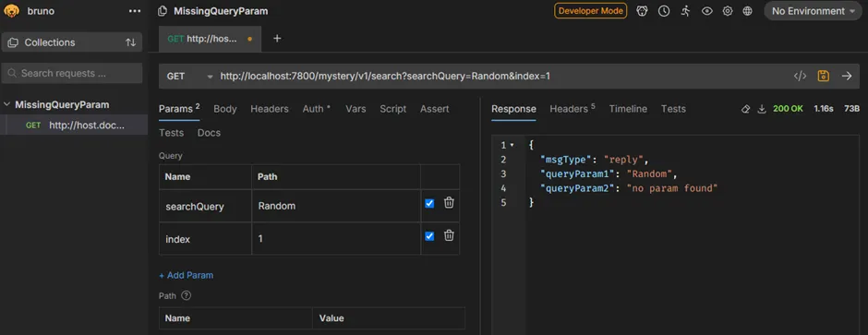Collapse the JSON root fold arrow on line 1

(x=512, y=146)
